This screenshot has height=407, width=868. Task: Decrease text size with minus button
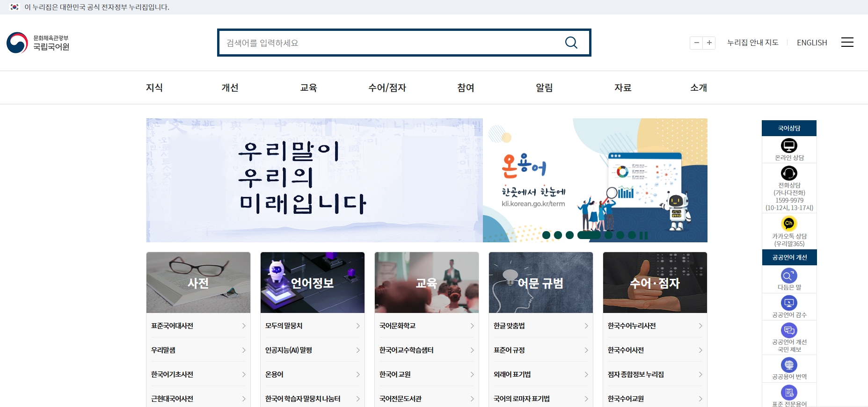[696, 43]
